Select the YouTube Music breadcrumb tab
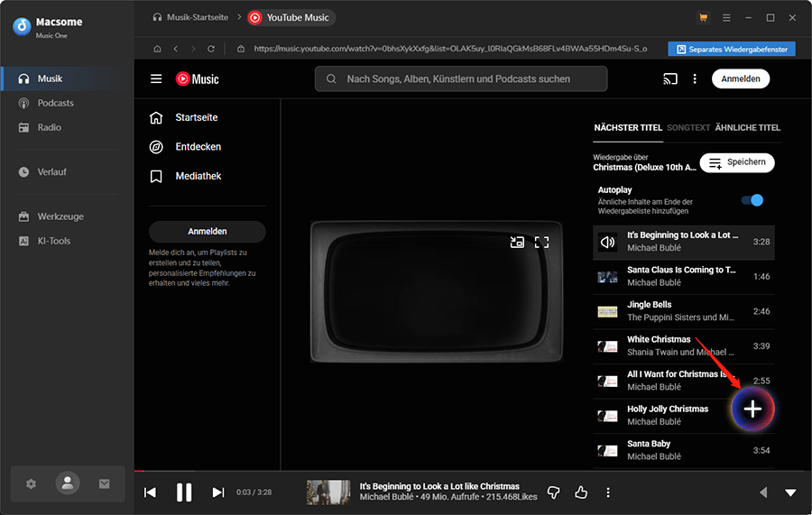812x515 pixels. point(291,18)
